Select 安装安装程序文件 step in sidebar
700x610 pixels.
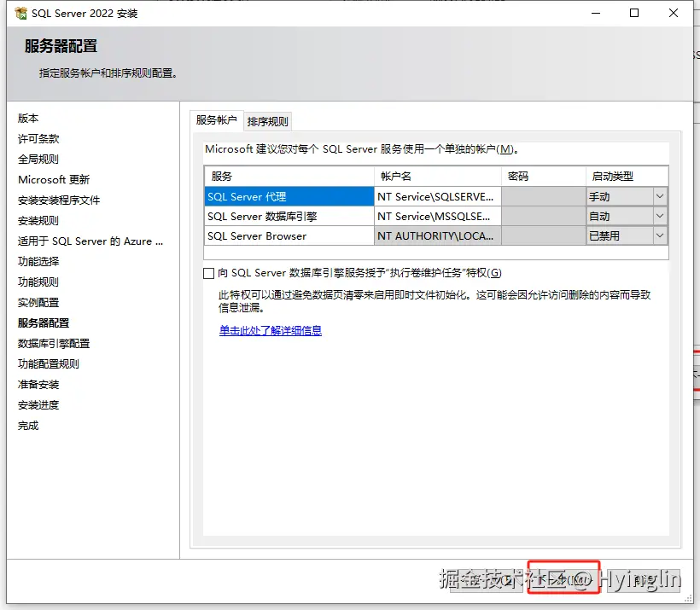tap(59, 200)
